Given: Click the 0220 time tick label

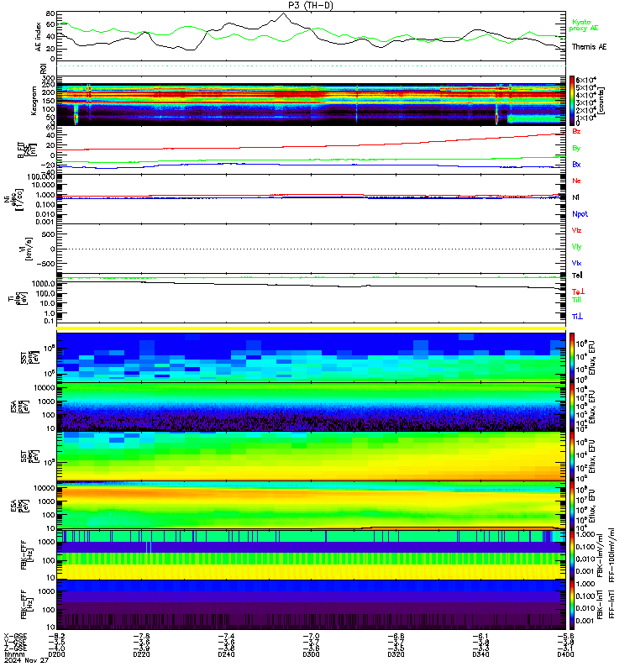Looking at the screenshot, I should coord(141,654).
